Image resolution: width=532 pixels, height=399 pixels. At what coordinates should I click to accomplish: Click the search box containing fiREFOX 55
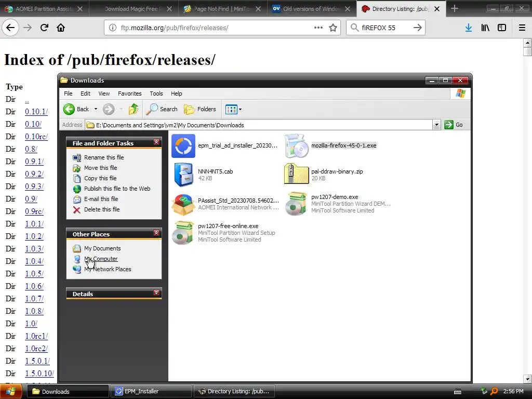tap(386, 28)
